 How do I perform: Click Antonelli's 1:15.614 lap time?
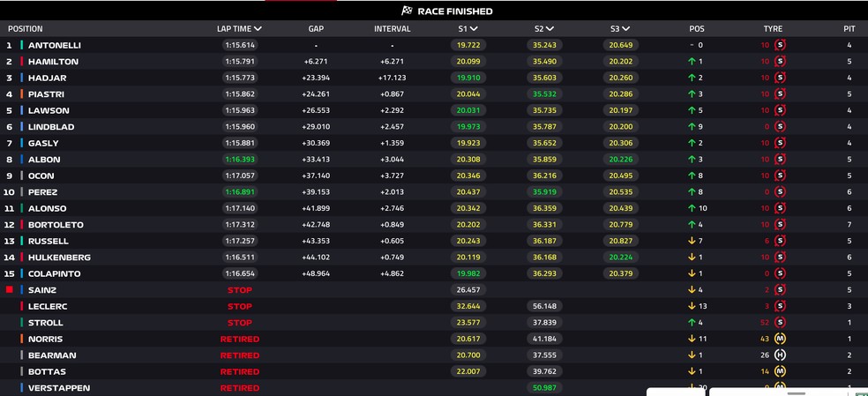point(240,45)
